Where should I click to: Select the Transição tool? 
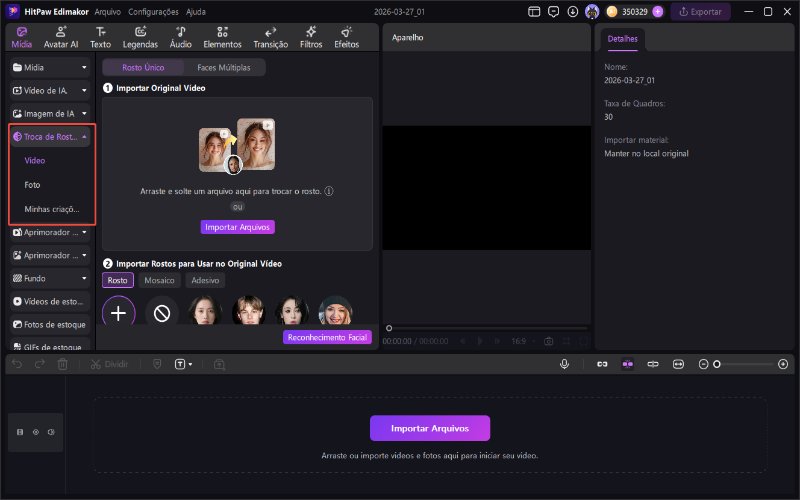270,38
